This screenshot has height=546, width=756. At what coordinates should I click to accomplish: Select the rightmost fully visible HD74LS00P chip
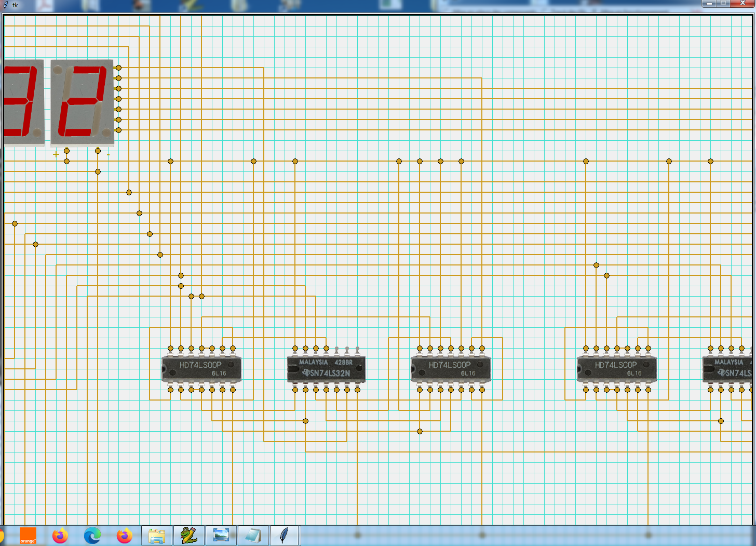[617, 368]
